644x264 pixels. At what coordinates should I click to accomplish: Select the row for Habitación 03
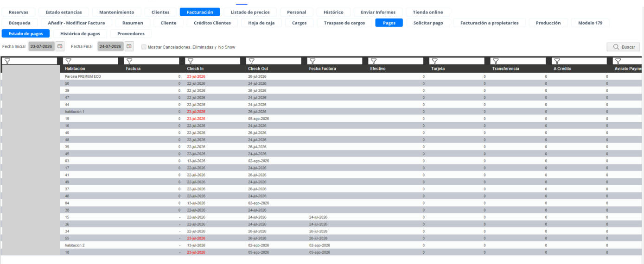(x=322, y=161)
